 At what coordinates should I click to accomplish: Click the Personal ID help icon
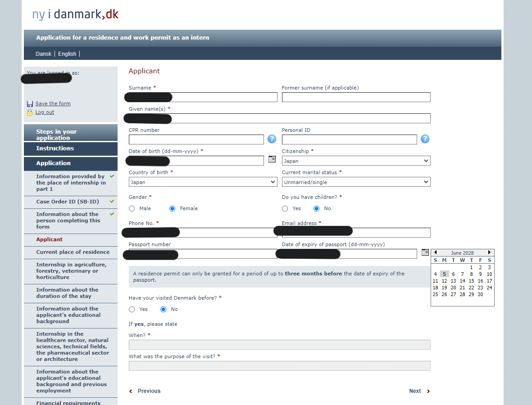425,139
